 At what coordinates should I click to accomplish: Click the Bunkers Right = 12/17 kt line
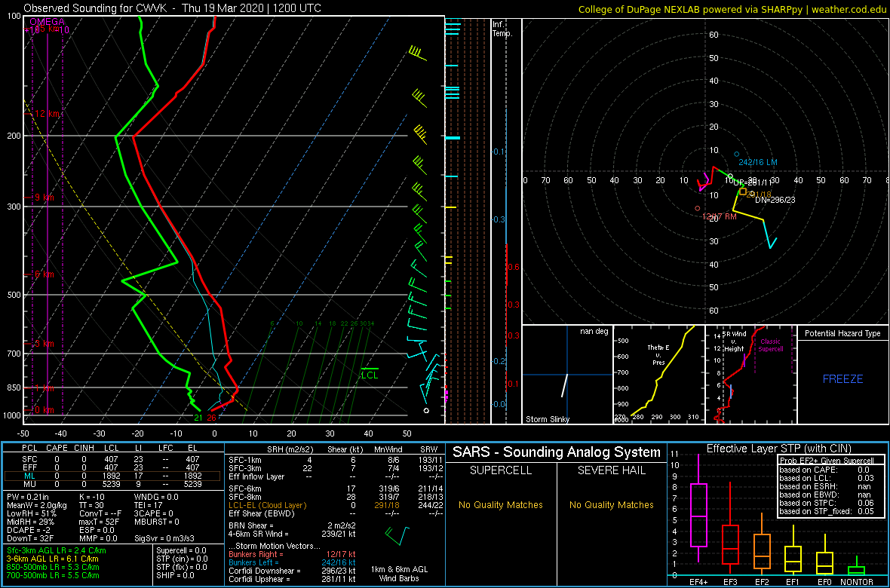click(292, 554)
